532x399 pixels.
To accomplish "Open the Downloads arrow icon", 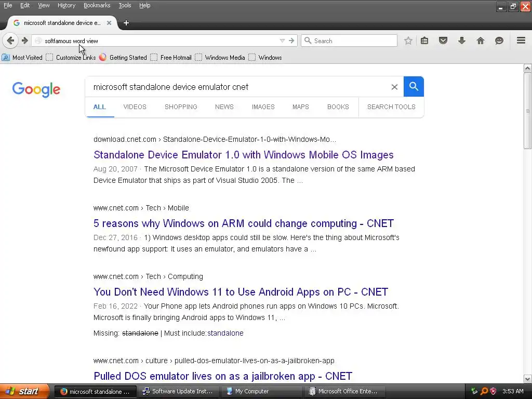I will [462, 41].
